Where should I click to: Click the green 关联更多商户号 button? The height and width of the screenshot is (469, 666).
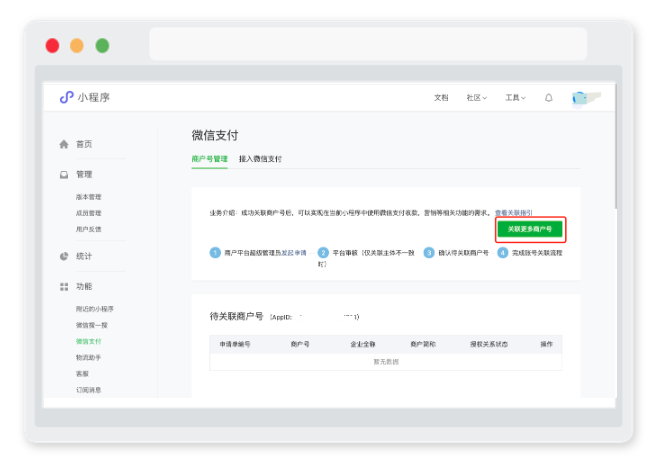530,229
